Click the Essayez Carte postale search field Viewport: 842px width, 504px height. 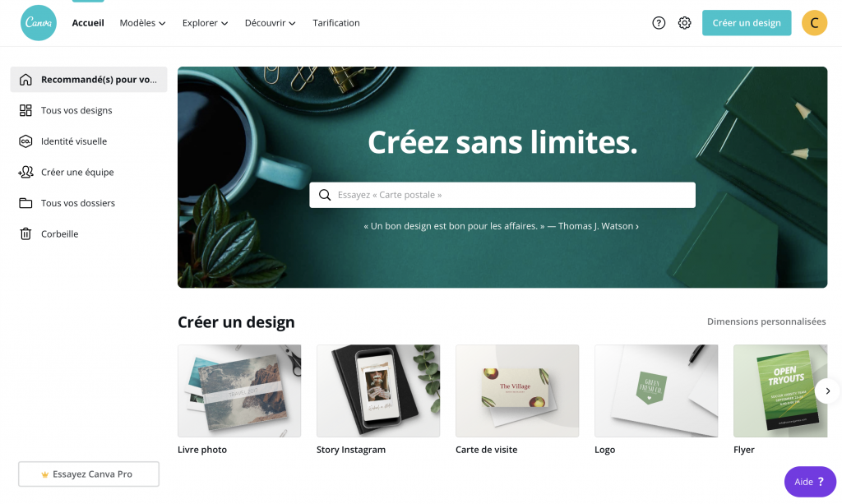pos(502,195)
